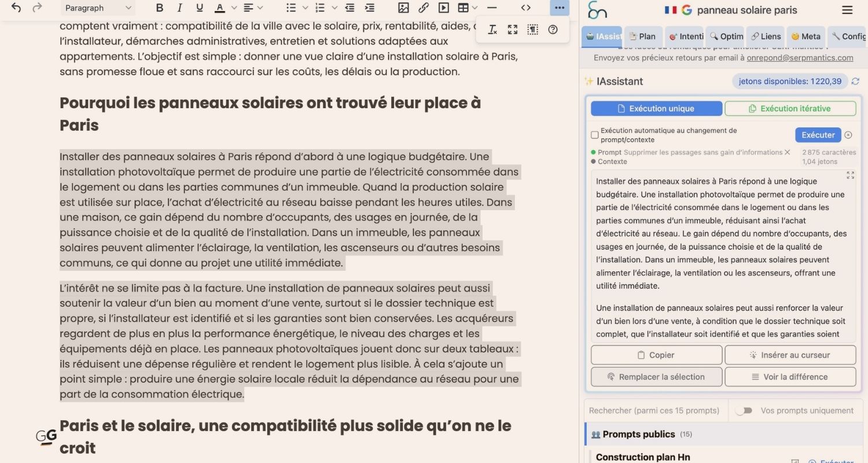868x463 pixels.
Task: Select the clear formatting icon
Action: [x=492, y=30]
